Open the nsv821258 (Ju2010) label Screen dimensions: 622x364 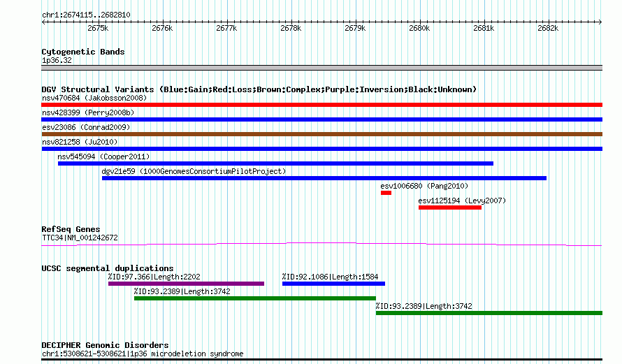tap(80, 142)
